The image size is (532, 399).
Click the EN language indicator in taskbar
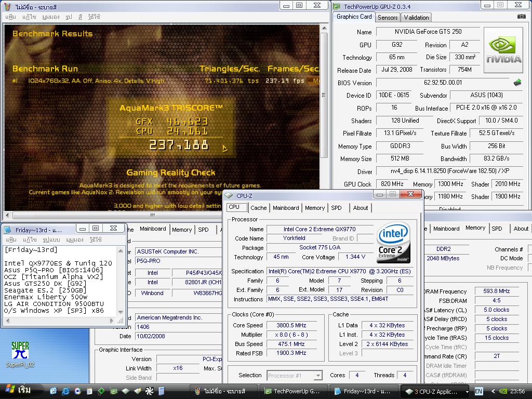click(x=478, y=391)
